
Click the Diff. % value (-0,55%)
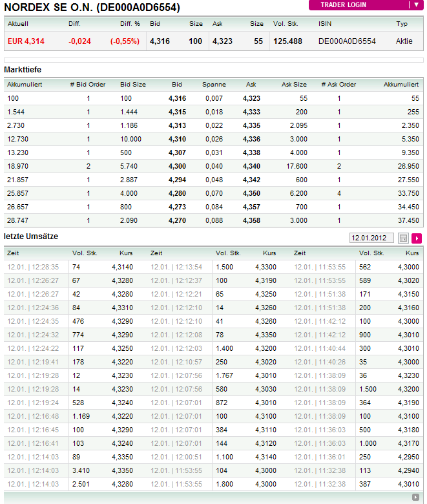click(125, 41)
